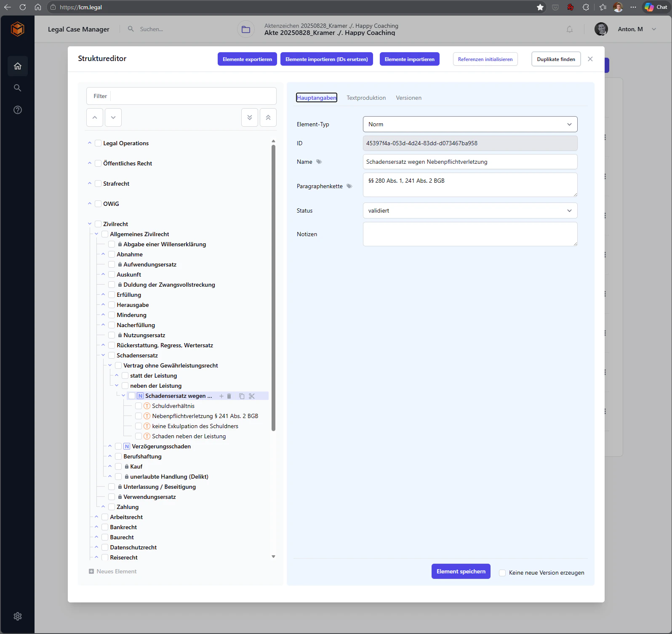Open the settings gear in left sidebar
The width and height of the screenshot is (672, 634).
18,616
